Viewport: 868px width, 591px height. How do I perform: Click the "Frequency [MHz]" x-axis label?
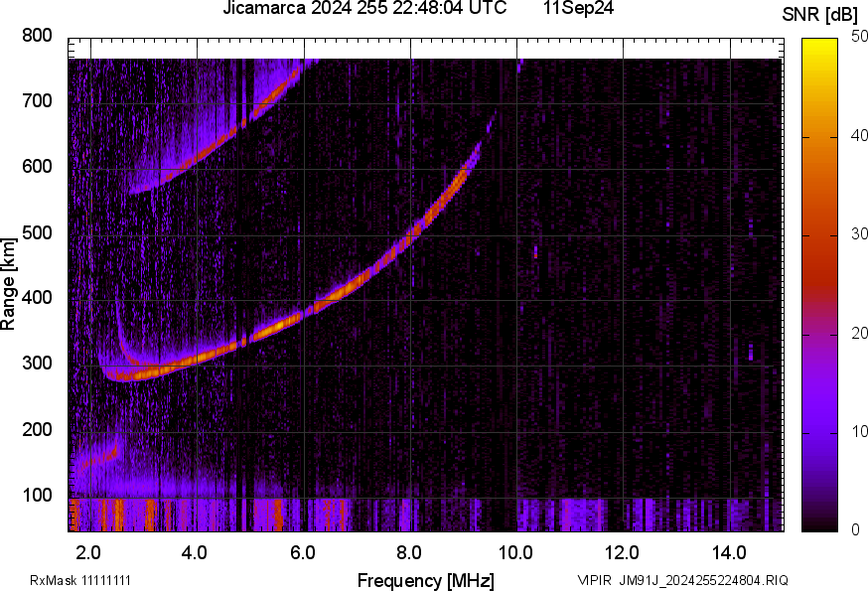pyautogui.click(x=425, y=580)
